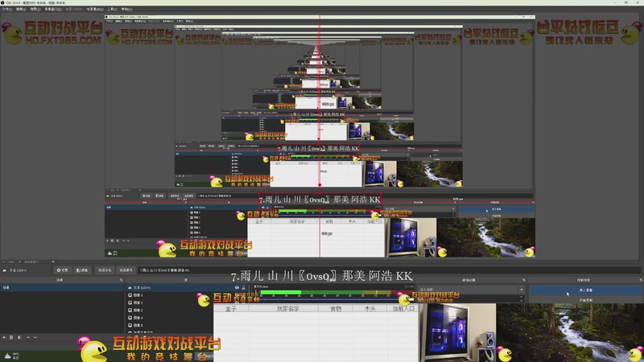The height and width of the screenshot is (362, 644).
Task: Toggle visibility of the 文本 (GDI+) source
Action: [x=237, y=288]
